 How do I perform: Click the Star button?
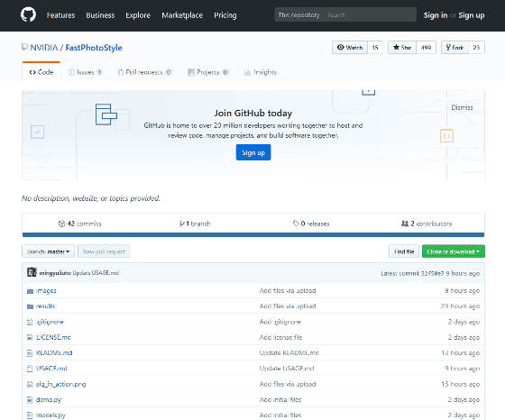(402, 47)
